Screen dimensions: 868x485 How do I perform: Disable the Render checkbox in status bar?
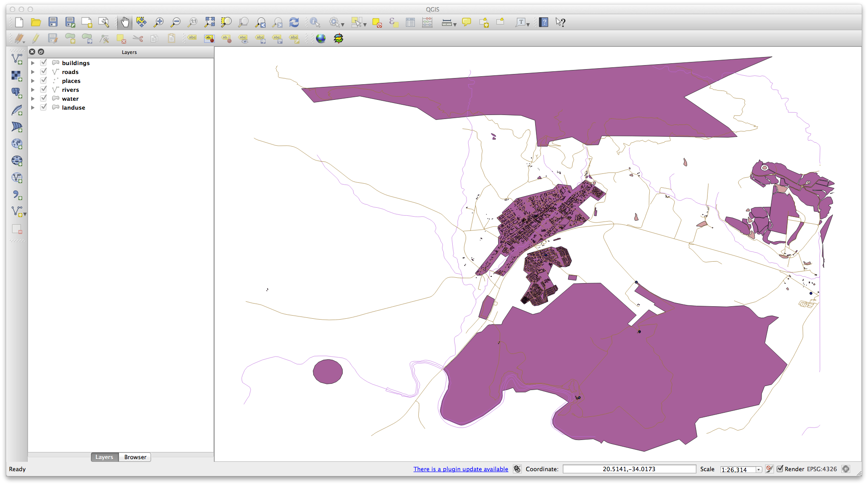(x=780, y=469)
